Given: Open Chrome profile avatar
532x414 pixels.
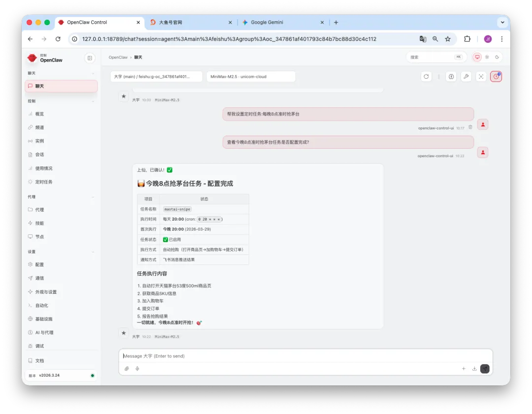Looking at the screenshot, I should pyautogui.click(x=488, y=39).
